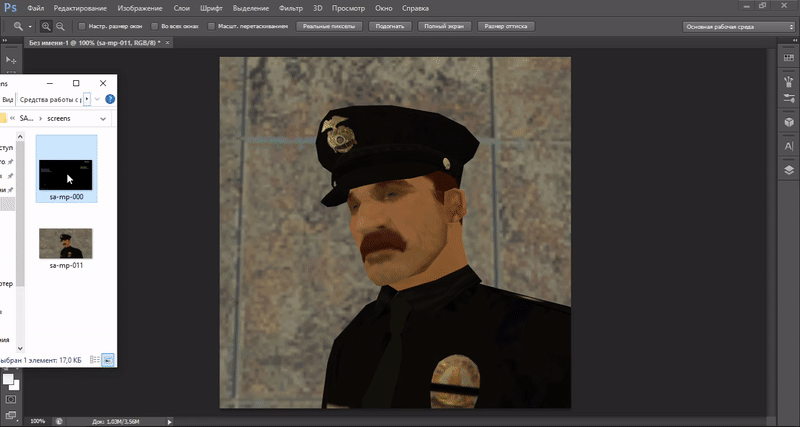Switch Explorer to details view icon

(x=95, y=360)
